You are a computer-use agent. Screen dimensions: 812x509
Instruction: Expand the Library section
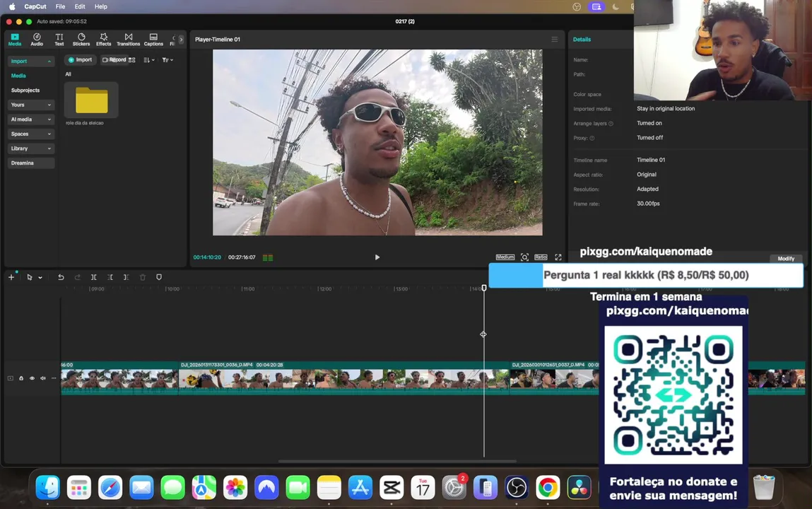pyautogui.click(x=31, y=148)
